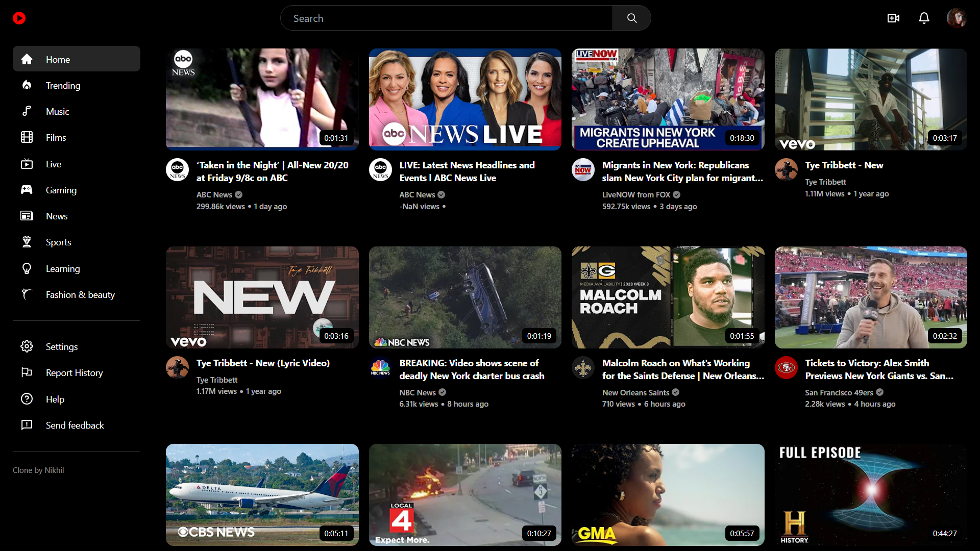Click the San Francisco 49ers channel name
Viewport: 980px width, 551px height.
click(839, 392)
